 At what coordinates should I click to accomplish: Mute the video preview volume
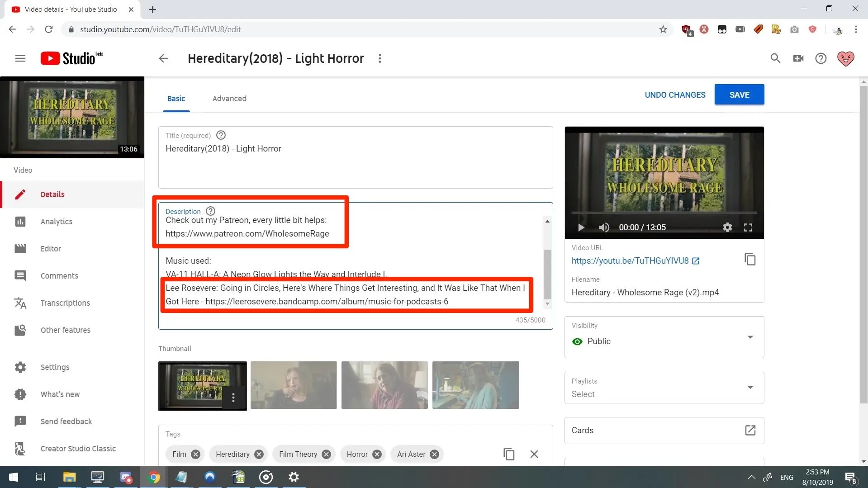click(604, 227)
